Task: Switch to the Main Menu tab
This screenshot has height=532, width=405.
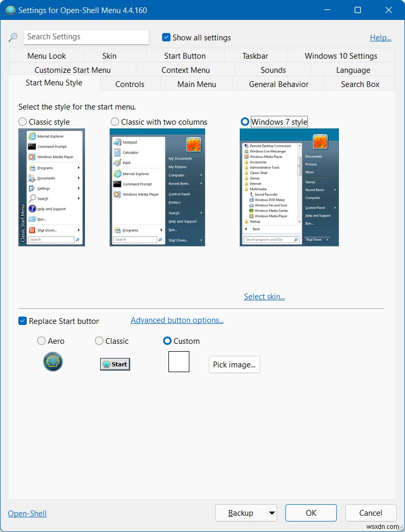Action: pos(197,84)
